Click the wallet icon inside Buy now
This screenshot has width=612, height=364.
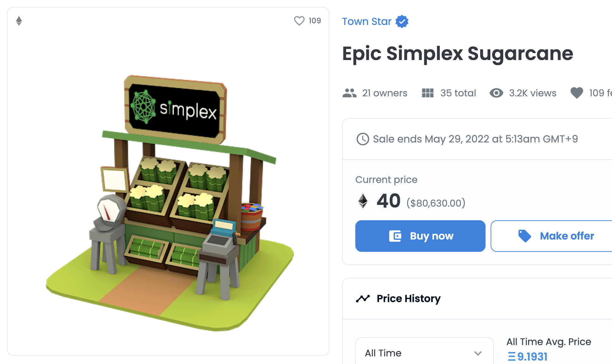click(x=395, y=236)
